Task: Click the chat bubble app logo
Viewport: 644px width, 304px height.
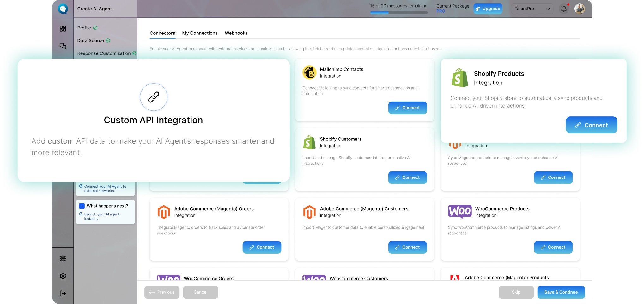Action: 63,9
